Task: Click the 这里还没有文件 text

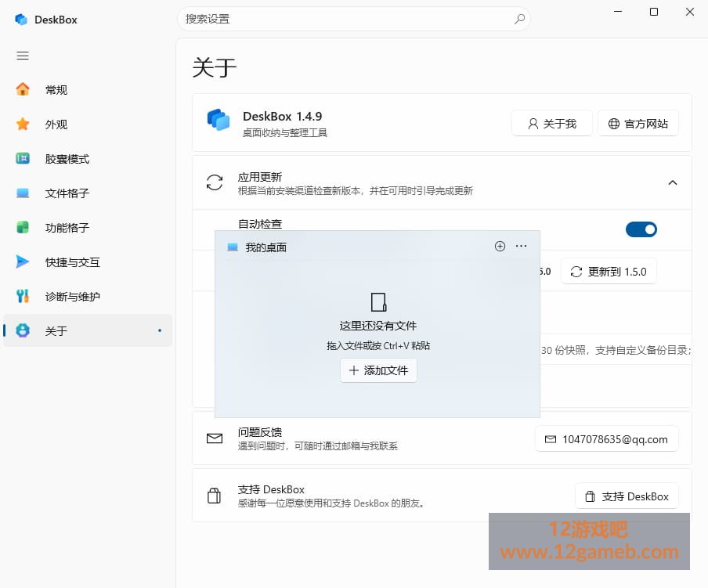Action: (x=378, y=326)
